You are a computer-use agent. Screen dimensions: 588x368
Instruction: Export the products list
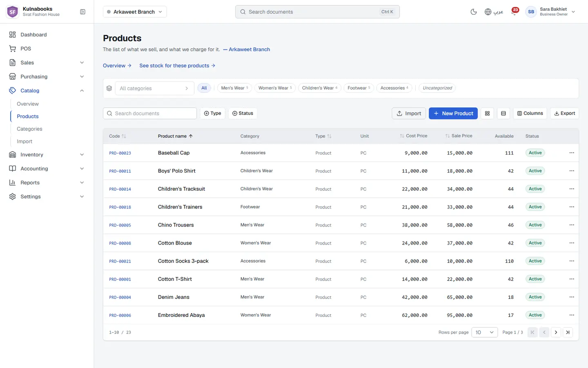coord(565,113)
